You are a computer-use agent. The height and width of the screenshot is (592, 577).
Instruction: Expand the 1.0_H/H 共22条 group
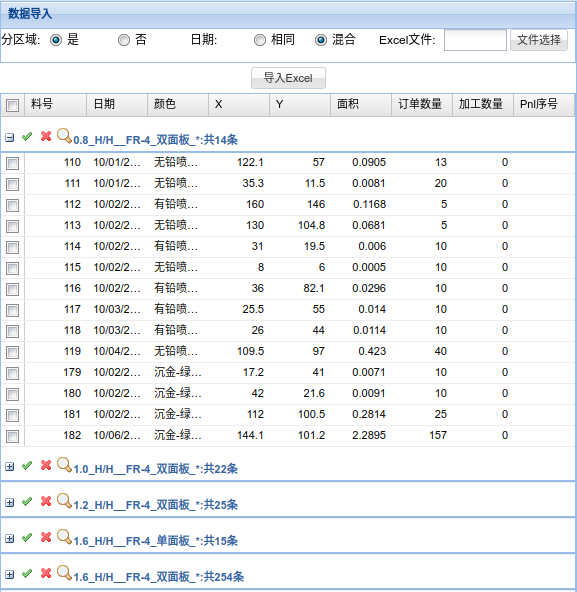coord(10,467)
